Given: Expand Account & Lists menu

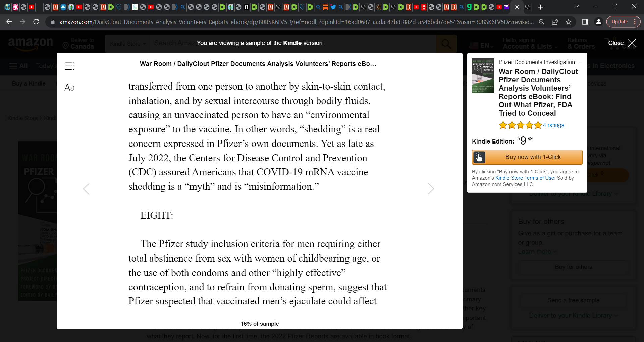Looking at the screenshot, I should point(530,44).
